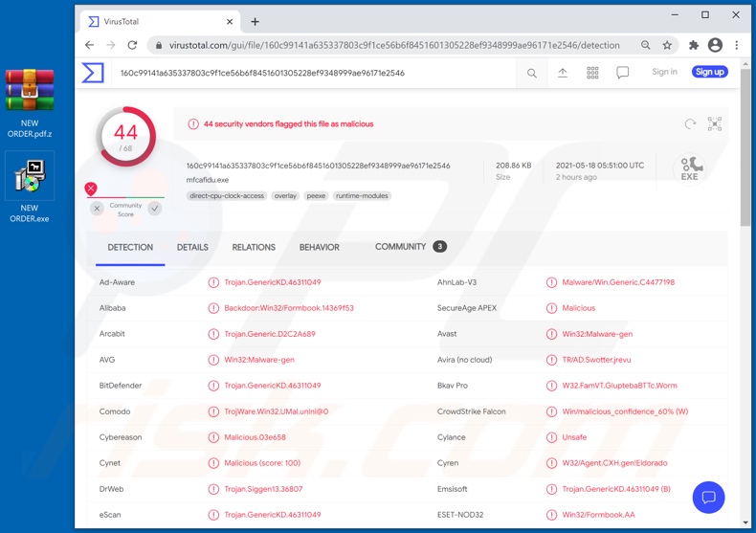
Task: Click DrWeb's Trojan.Siggen13.36807 result
Action: click(x=263, y=489)
